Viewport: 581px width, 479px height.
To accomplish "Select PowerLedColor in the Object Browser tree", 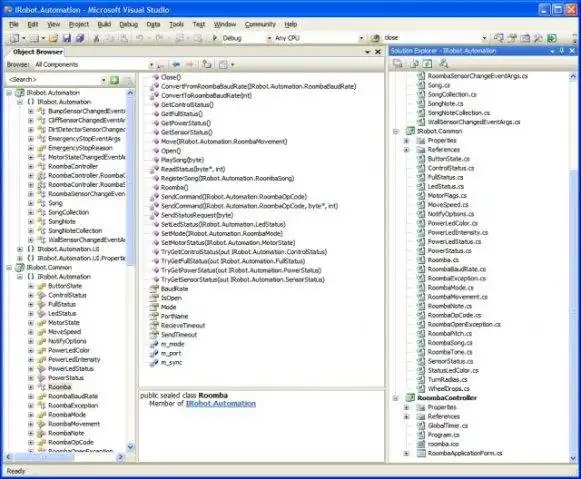I will [x=69, y=350].
